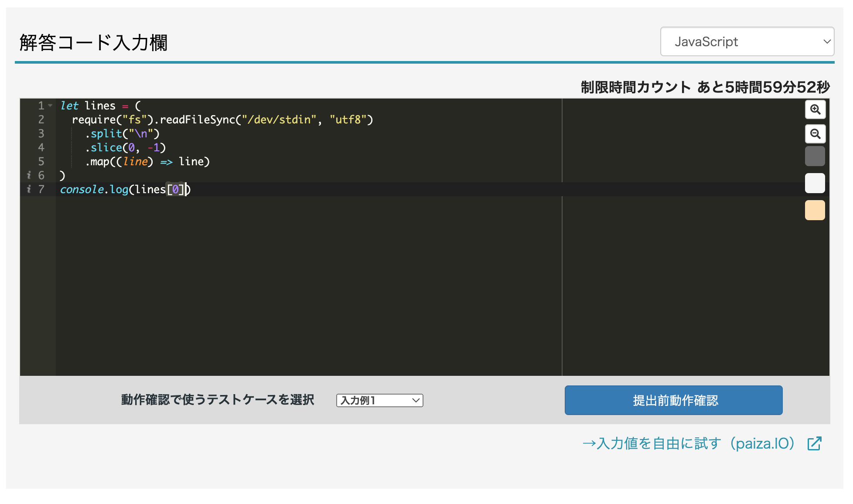
Task: Expand the fold triangle next to line 1
Action: (49, 105)
